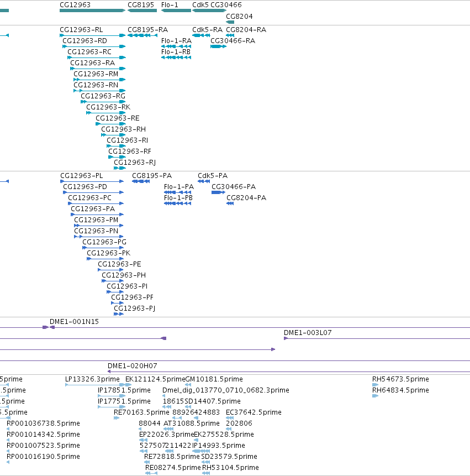Select protein CG12963-PL
This screenshot has height=476, width=470.
pyautogui.click(x=92, y=181)
